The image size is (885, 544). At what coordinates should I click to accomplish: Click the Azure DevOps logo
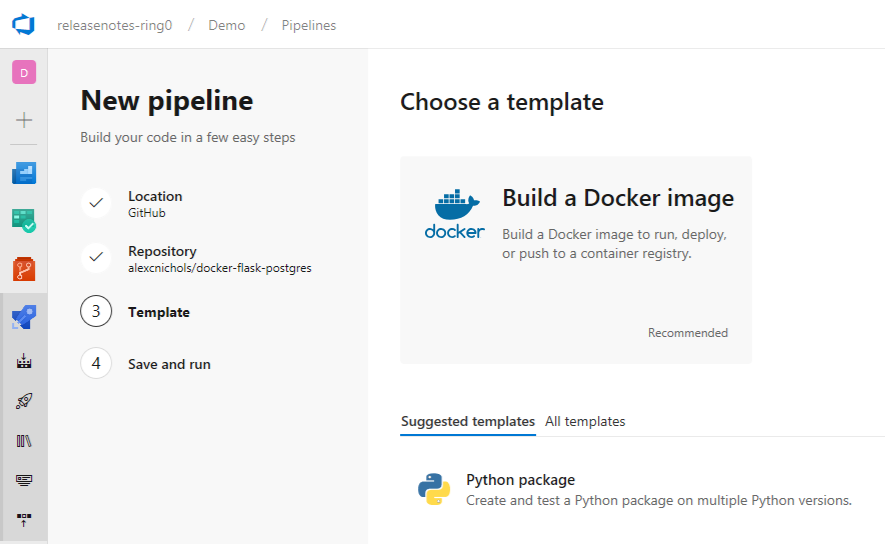(23, 25)
